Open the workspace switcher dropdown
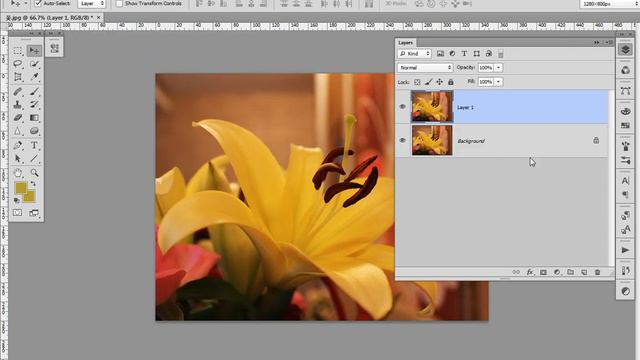This screenshot has width=640, height=360. [x=609, y=3]
